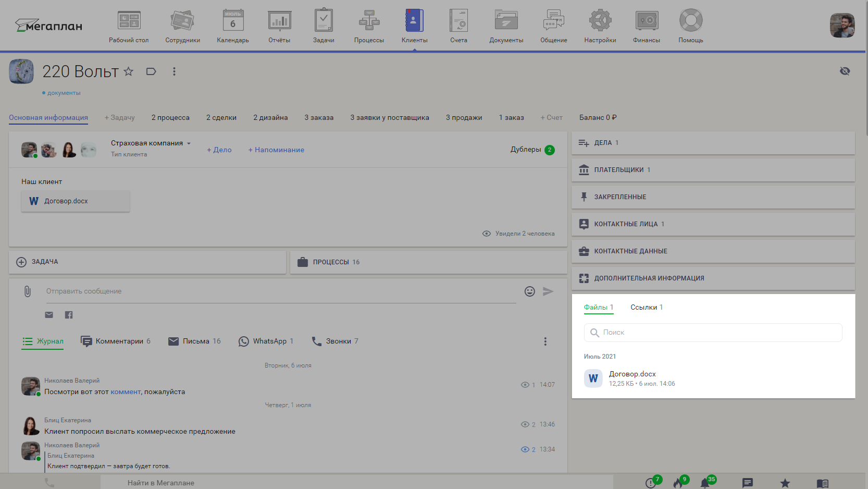Viewport: 868px width, 489px height.
Task: Expand the ЗАДАЧА panel
Action: 147,262
